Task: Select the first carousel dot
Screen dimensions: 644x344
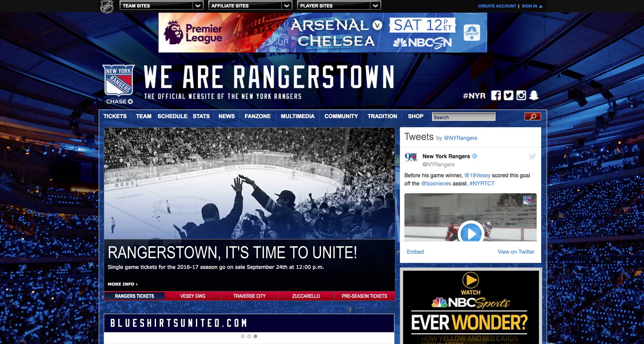Action: (242, 336)
